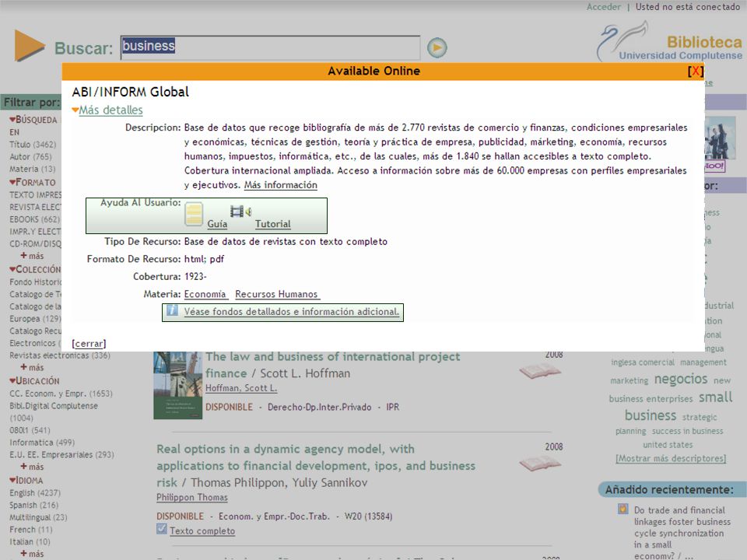Filter by Título (3462)
Image resolution: width=747 pixels, height=560 pixels.
33,145
